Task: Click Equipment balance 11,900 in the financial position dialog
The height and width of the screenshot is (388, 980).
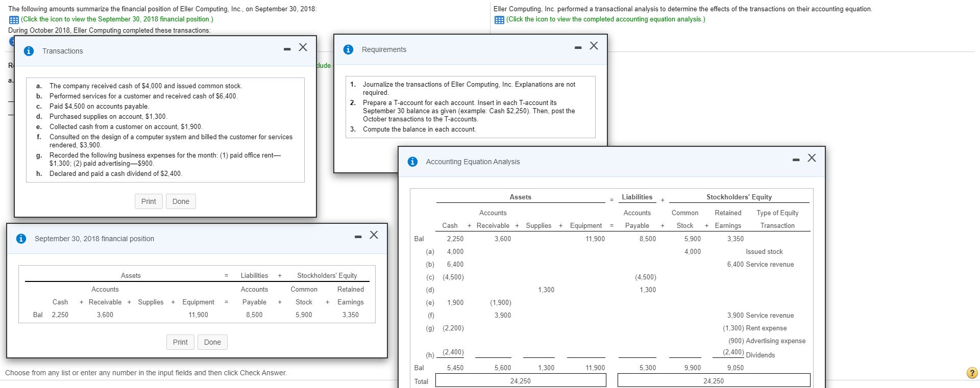Action: click(198, 315)
